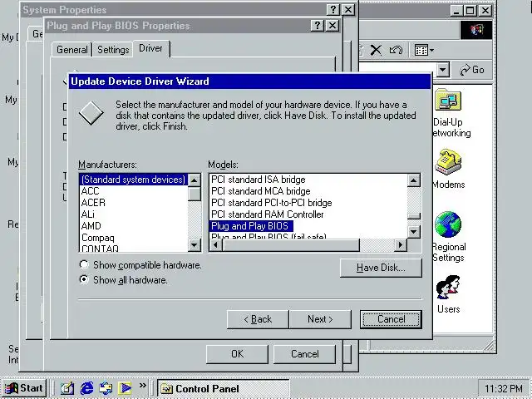
Task: Click the Models vertical scrollbar thumb
Action: (x=414, y=216)
